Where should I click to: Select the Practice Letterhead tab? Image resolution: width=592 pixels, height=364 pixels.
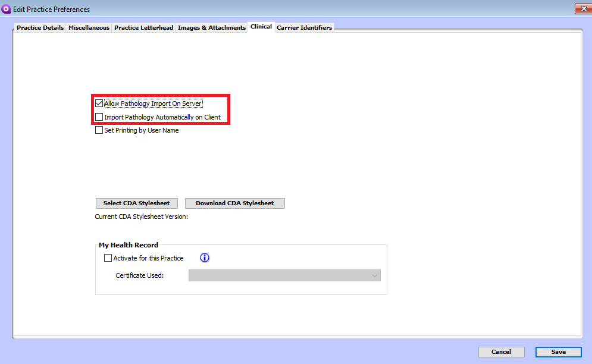(143, 27)
